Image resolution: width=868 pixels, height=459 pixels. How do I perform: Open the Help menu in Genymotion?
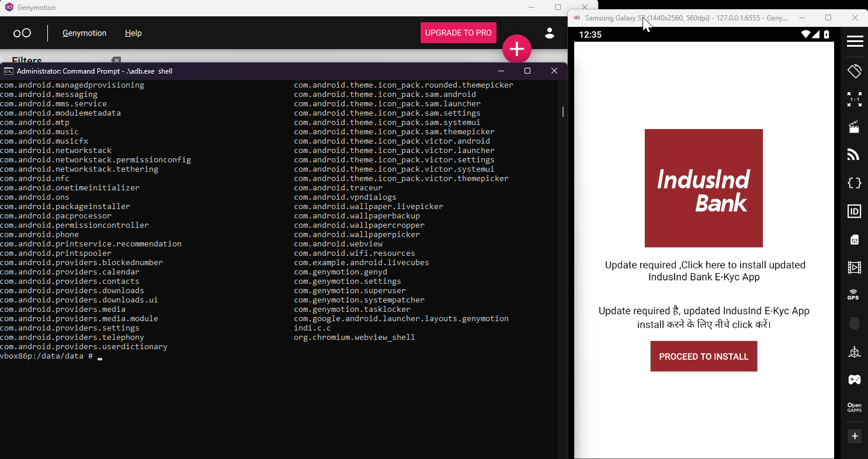pyautogui.click(x=133, y=33)
